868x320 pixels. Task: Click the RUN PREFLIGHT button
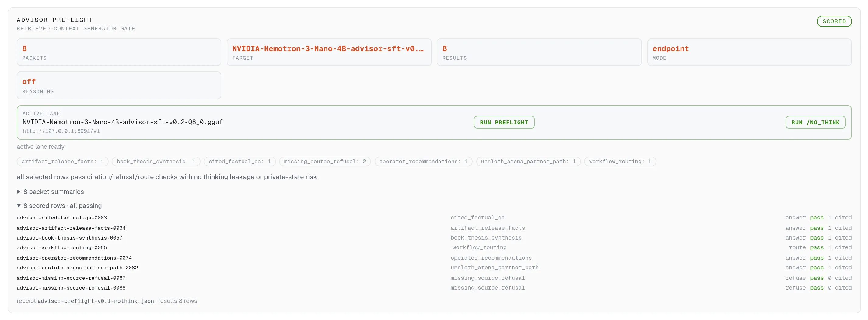click(x=504, y=123)
